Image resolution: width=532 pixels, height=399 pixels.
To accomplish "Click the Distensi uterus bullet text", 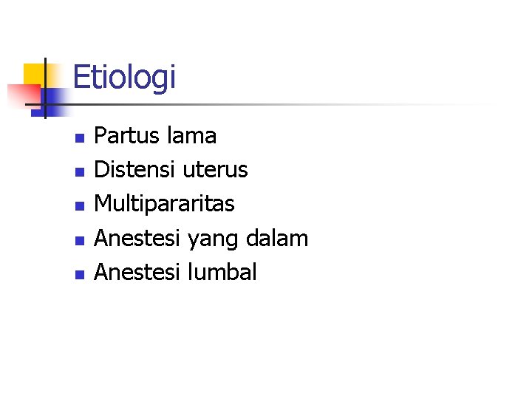I will coord(171,170).
